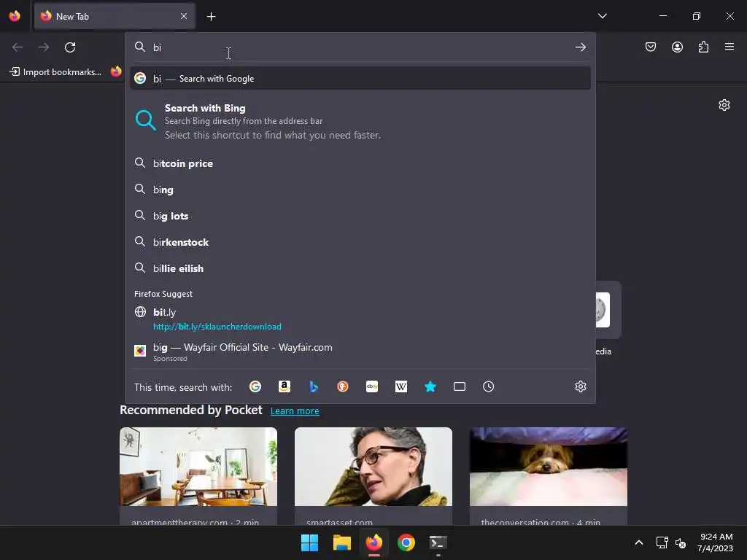Click the Go arrow in the address bar
The height and width of the screenshot is (560, 747).
[x=580, y=47]
